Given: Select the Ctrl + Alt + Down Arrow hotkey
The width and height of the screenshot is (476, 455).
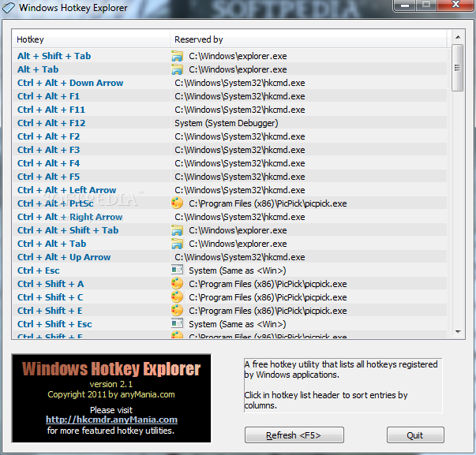Looking at the screenshot, I should tap(70, 83).
